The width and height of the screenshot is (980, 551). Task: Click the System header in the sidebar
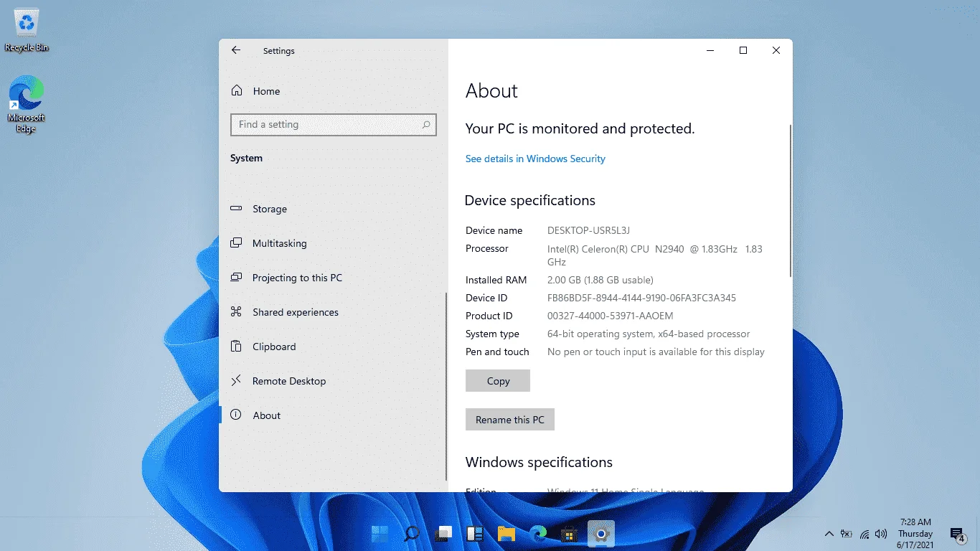(246, 158)
